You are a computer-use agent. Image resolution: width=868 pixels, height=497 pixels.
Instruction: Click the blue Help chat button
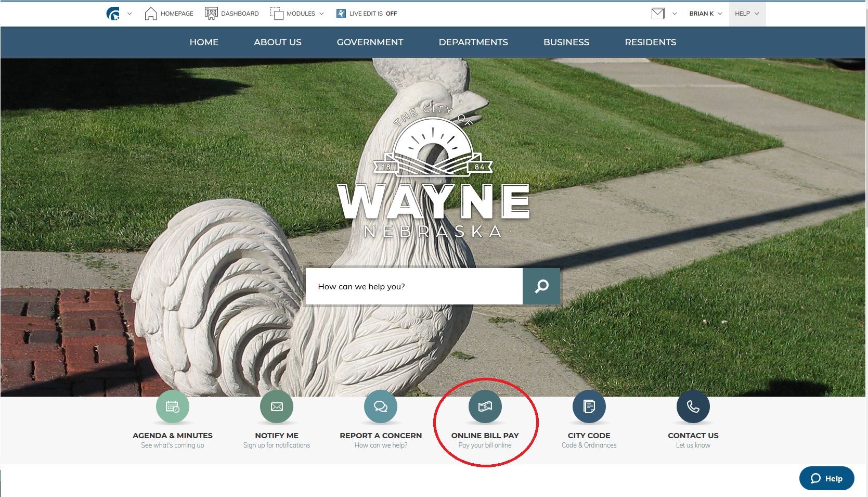point(826,478)
